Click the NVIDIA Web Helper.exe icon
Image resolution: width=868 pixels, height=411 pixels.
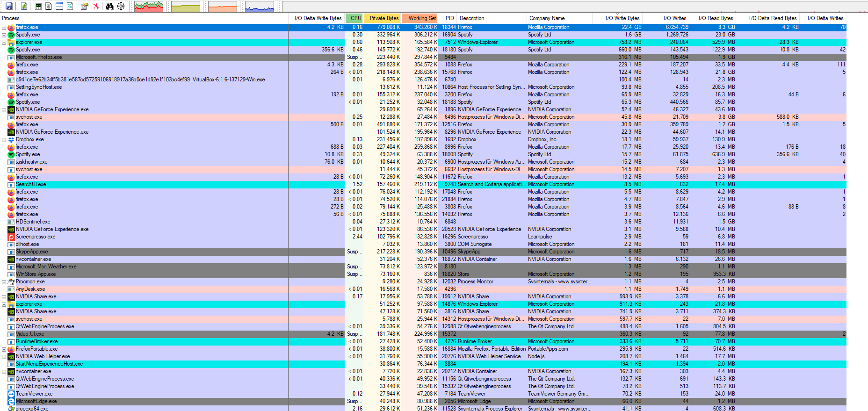coord(11,357)
